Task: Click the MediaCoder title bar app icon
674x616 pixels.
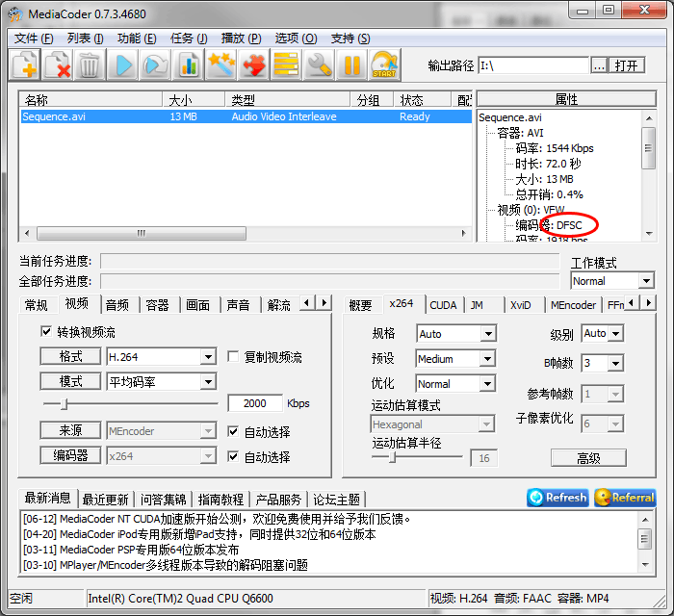Action: (15, 14)
